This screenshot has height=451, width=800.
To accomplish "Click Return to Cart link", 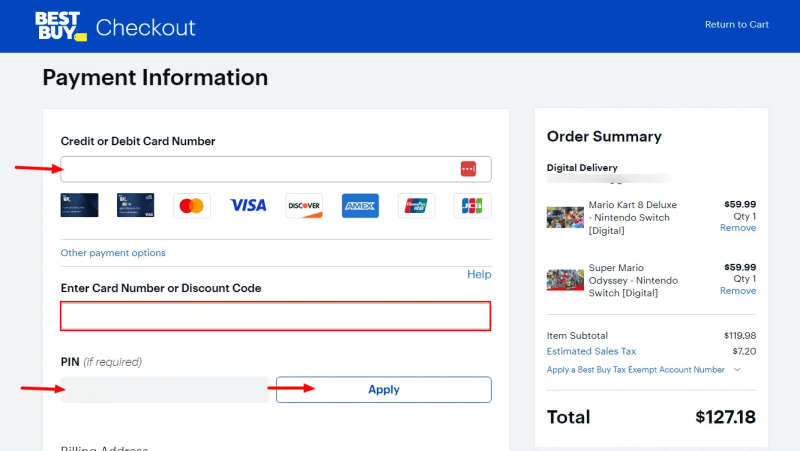I will [x=736, y=24].
